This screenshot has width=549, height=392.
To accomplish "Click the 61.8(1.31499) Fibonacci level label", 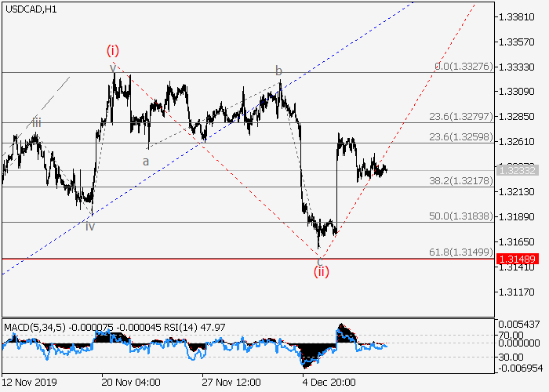I will tap(460, 252).
